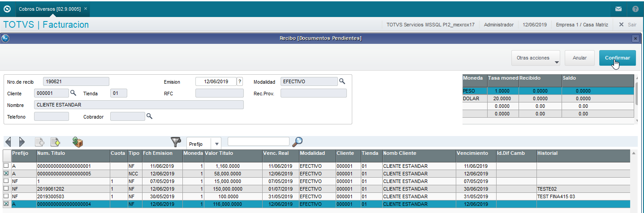Click the Tienda field
This screenshot has height=213, width=644.
coord(119,93)
